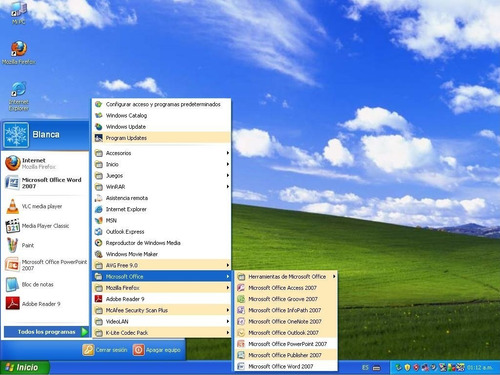
Task: Launch Microsoft Office Outlook 2007
Action: pyautogui.click(x=286, y=333)
